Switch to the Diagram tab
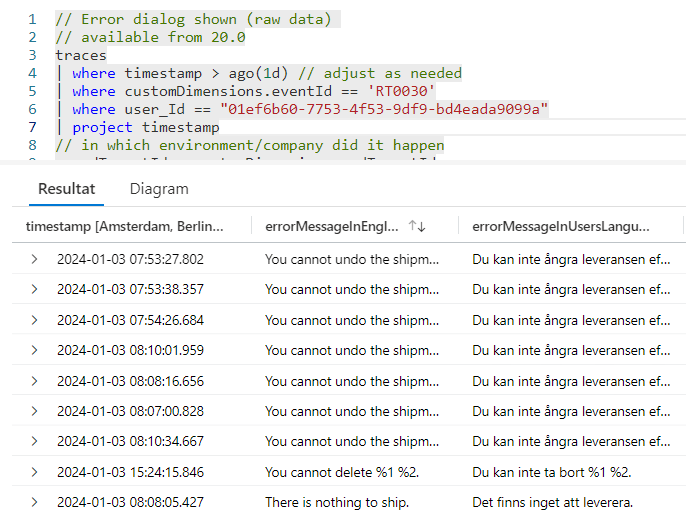The image size is (686, 516). coord(159,188)
